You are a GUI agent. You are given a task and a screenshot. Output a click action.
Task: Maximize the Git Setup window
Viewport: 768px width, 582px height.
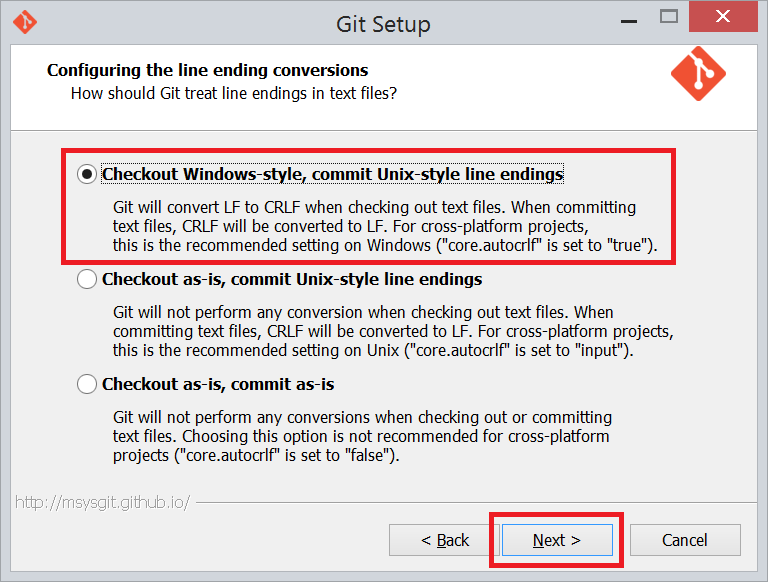coord(669,18)
